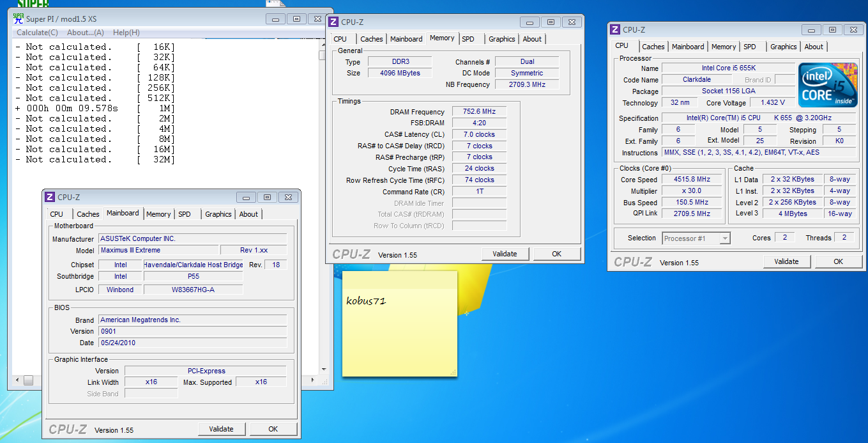Close the CPU-Z Memory window
Screen dimensions: 868x443
(x=570, y=22)
